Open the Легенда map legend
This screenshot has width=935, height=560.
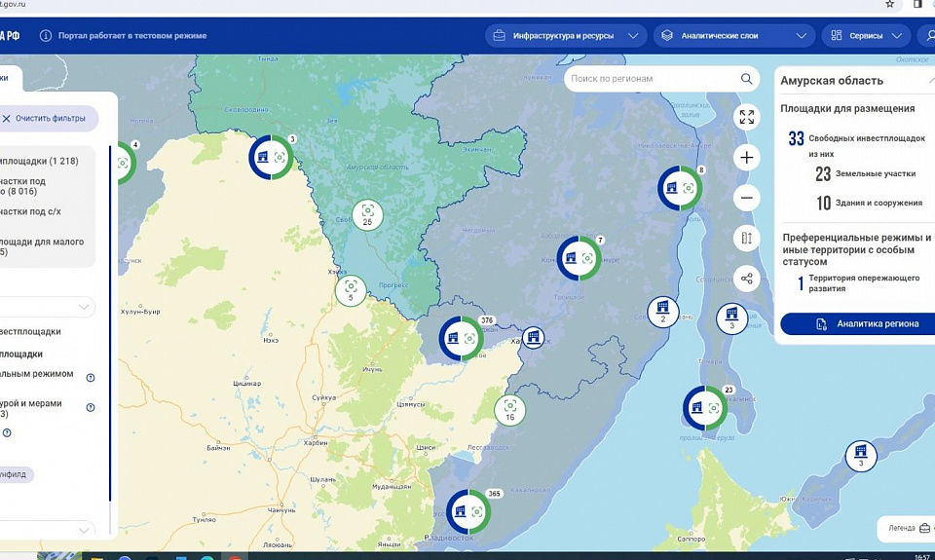[908, 528]
